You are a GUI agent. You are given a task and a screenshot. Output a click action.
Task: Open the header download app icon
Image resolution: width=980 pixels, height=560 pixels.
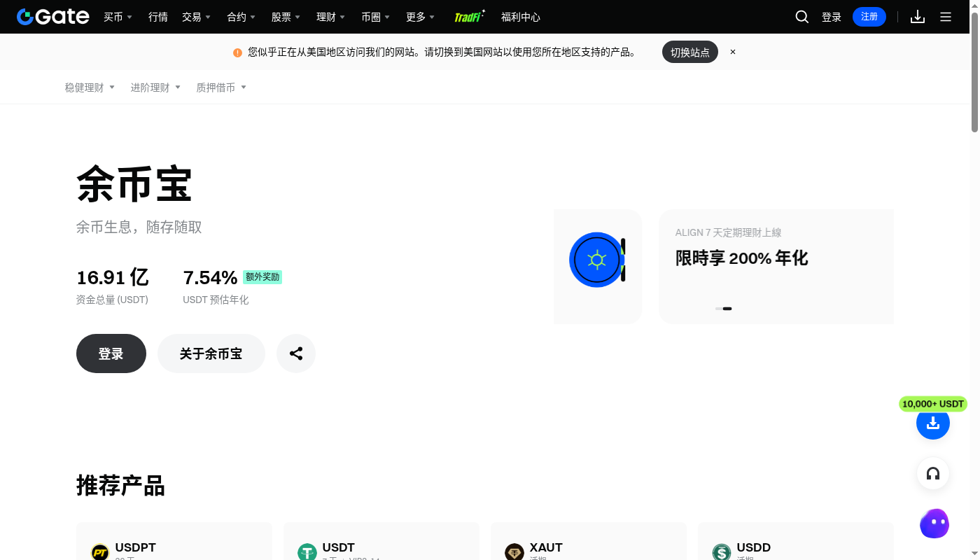918,17
